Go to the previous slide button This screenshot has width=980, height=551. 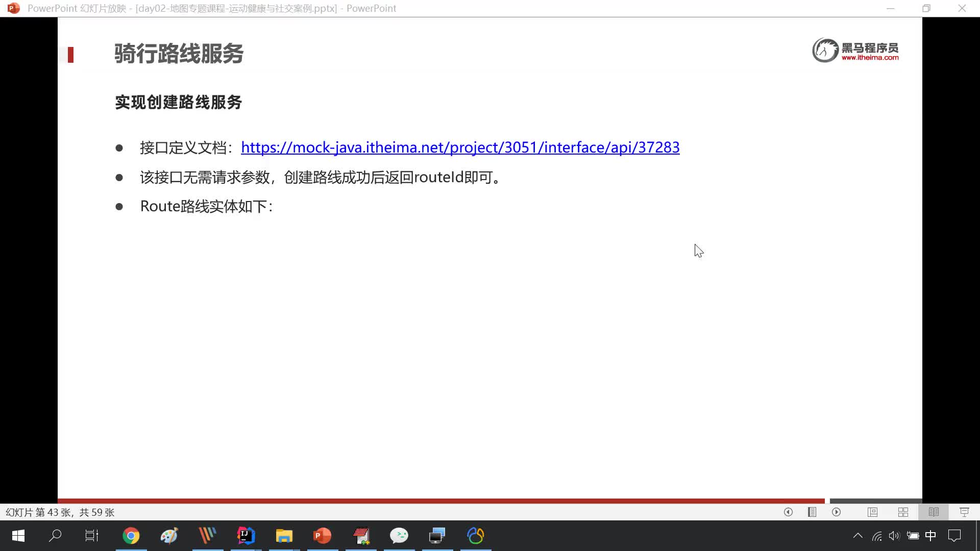point(788,512)
